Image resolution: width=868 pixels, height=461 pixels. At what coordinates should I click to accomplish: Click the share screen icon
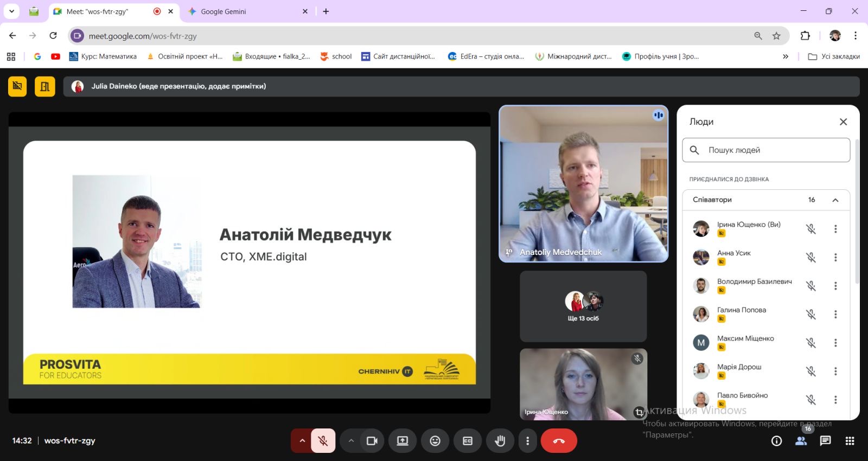pos(403,441)
